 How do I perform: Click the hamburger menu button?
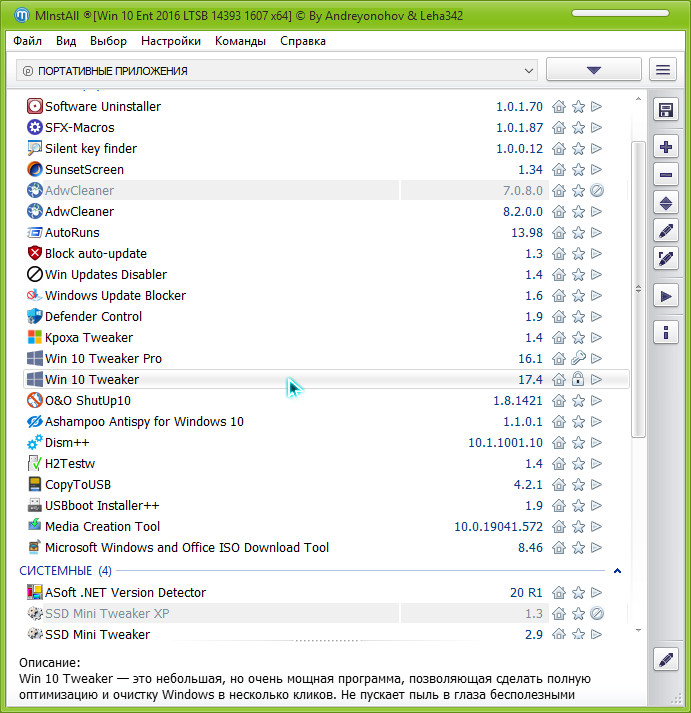[x=662, y=70]
